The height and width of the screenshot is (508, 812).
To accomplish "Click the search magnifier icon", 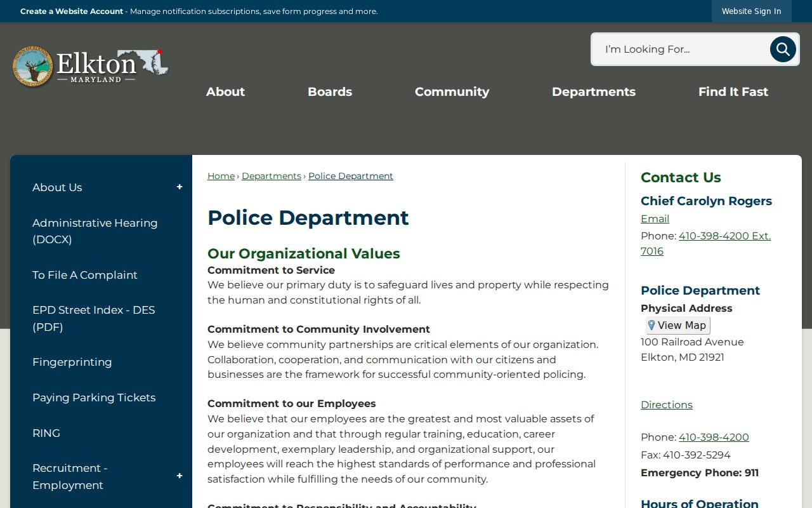I will [x=783, y=49].
